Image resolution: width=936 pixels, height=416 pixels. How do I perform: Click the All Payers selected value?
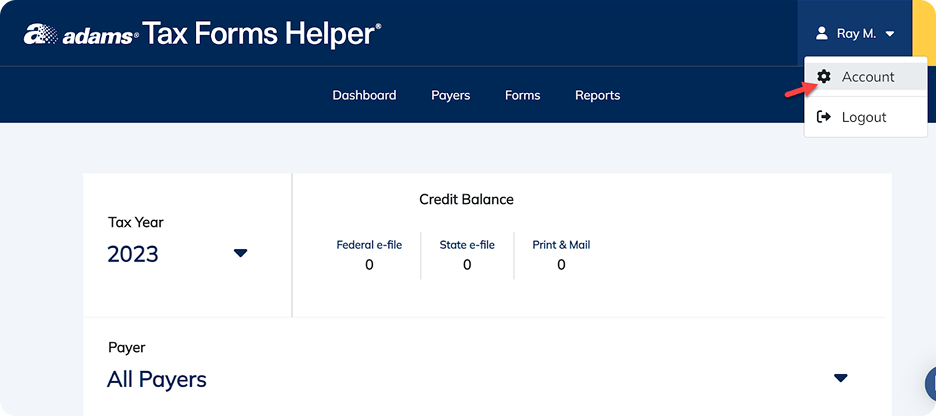point(156,379)
